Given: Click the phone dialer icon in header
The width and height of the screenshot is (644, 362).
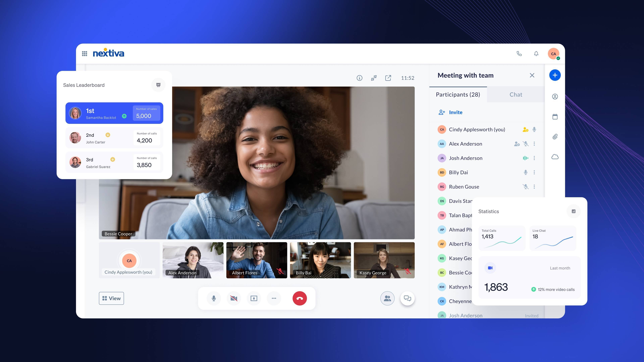Looking at the screenshot, I should (x=519, y=53).
